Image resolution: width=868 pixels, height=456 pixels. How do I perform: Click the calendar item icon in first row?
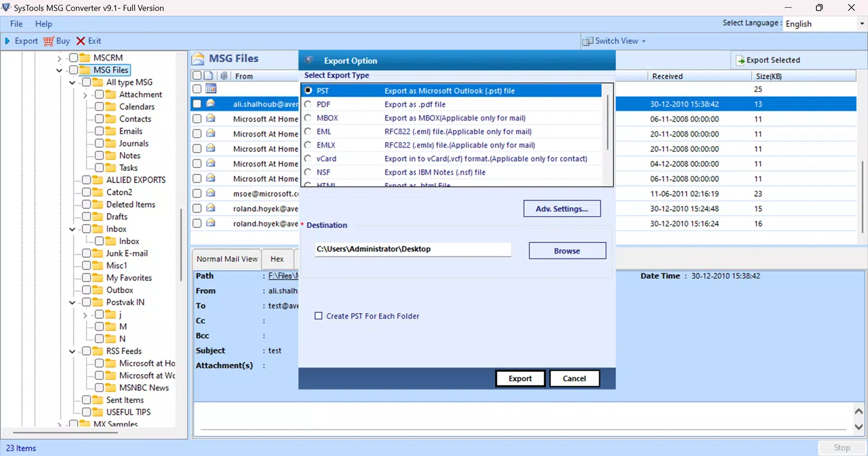point(211,88)
